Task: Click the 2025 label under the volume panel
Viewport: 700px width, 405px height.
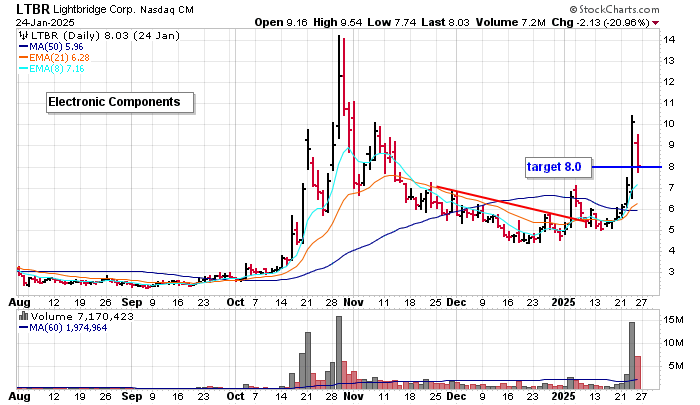Action: pos(563,396)
